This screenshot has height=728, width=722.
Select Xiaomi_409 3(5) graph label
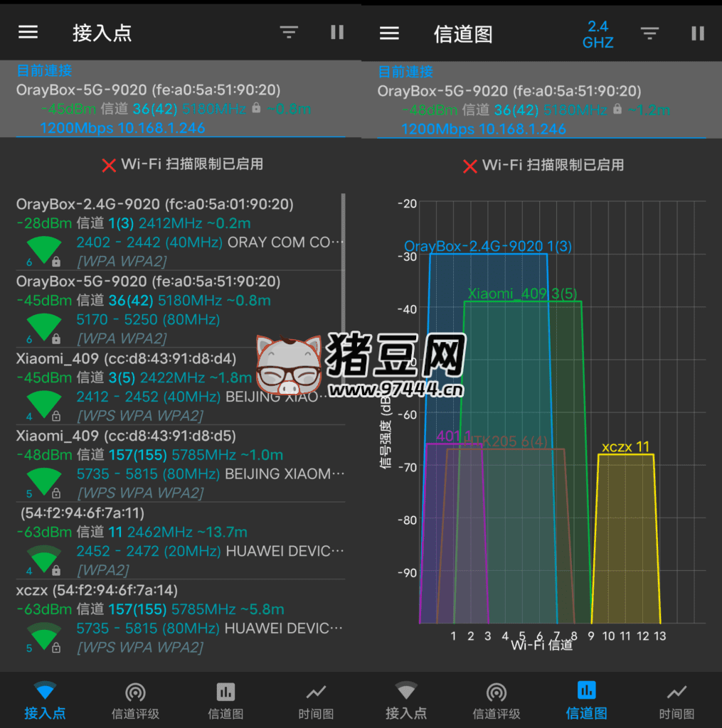(522, 294)
